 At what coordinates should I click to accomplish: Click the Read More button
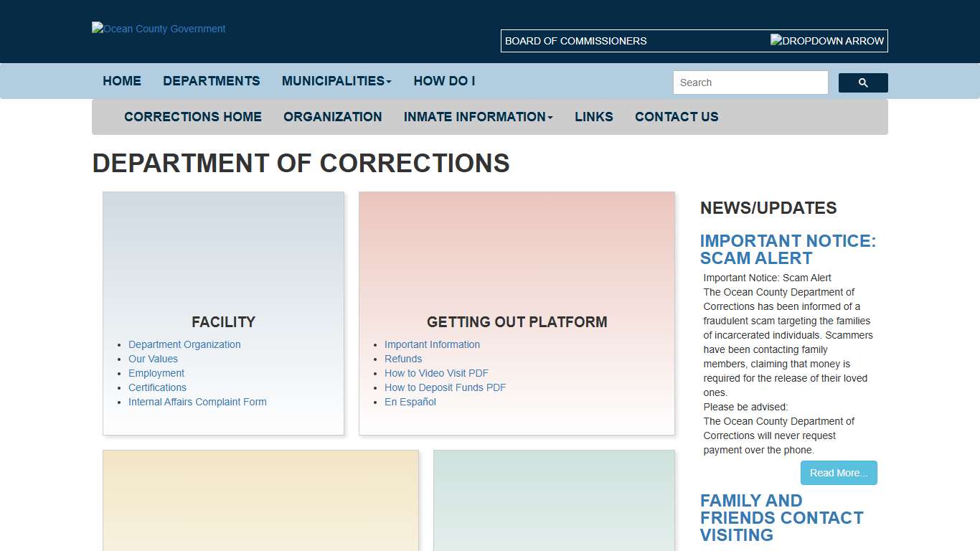(x=838, y=473)
